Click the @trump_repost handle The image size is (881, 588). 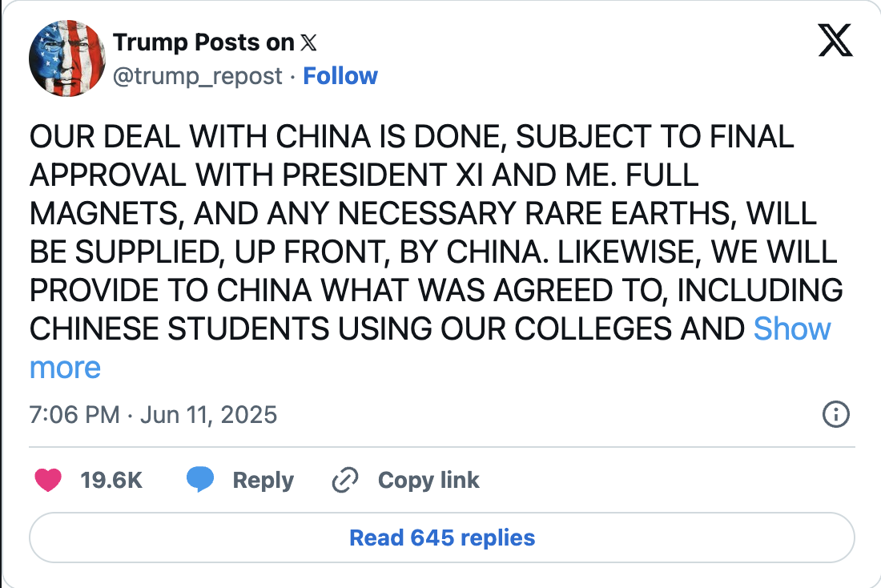[198, 76]
